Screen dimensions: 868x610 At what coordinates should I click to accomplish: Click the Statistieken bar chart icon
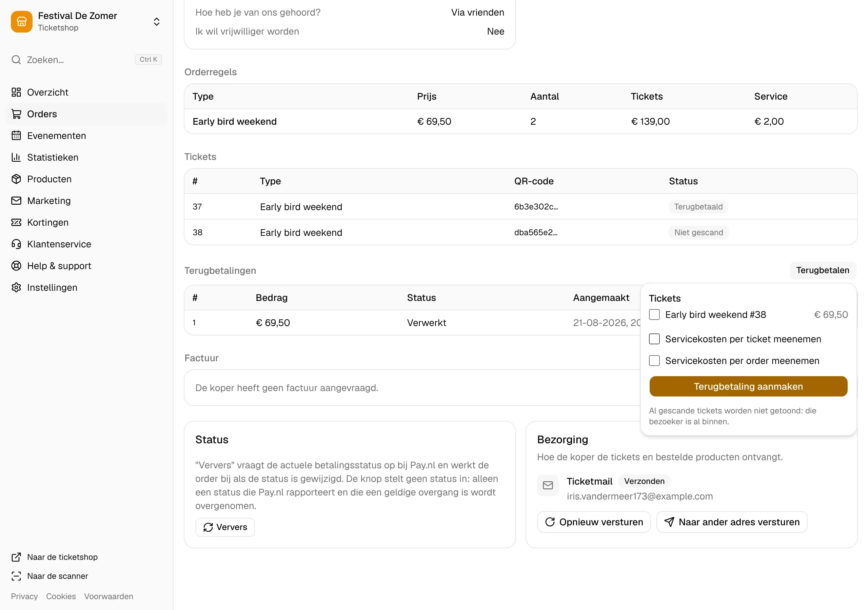(16, 157)
